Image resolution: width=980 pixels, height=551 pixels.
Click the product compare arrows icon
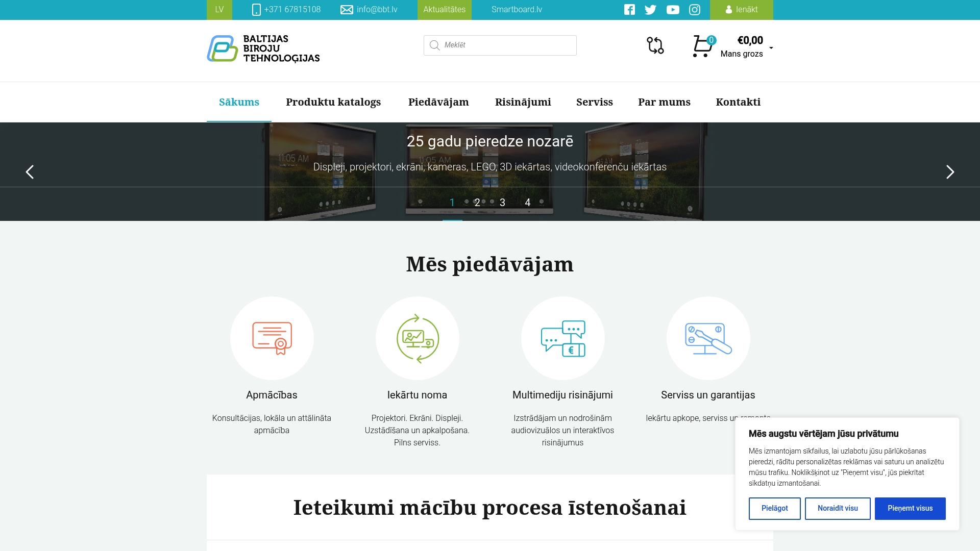pyautogui.click(x=655, y=45)
